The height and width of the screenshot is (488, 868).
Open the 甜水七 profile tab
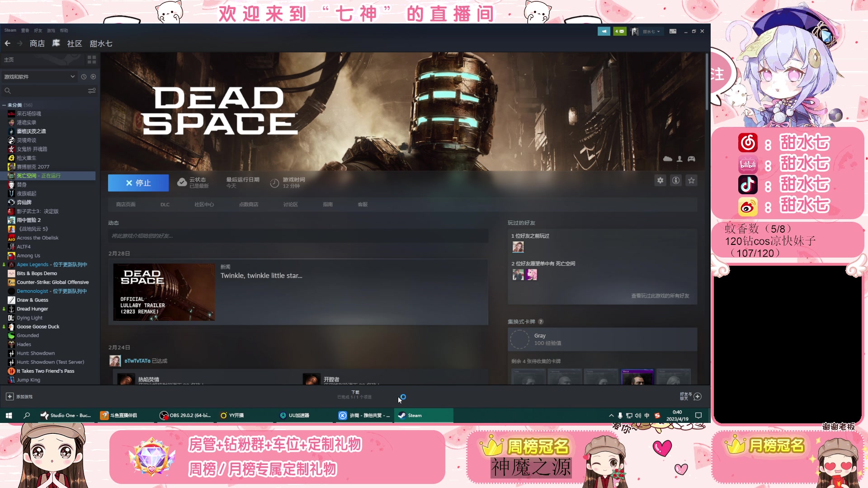pos(101,43)
